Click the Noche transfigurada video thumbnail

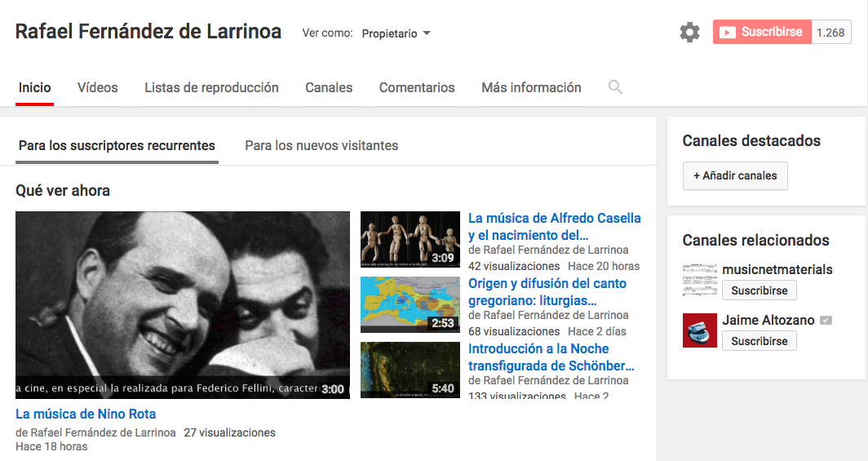410,370
